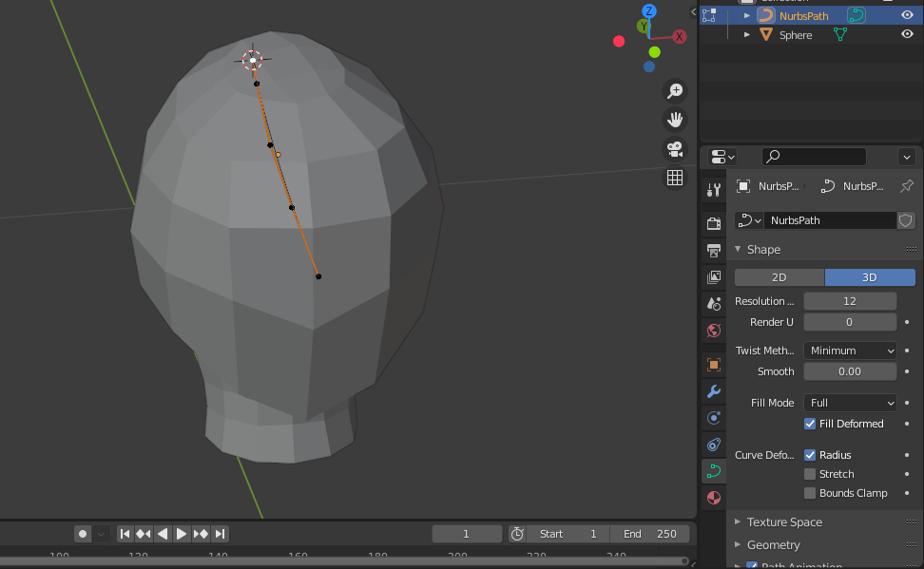This screenshot has width=924, height=569.
Task: Open the World properties tab
Action: tap(714, 331)
